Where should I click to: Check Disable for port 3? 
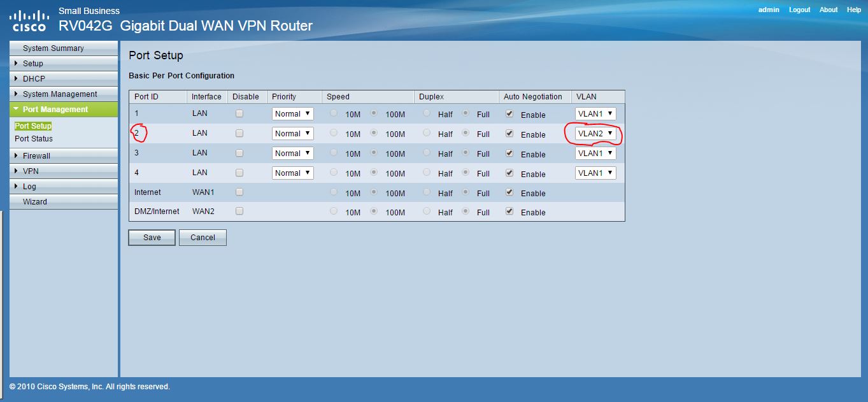(x=239, y=154)
